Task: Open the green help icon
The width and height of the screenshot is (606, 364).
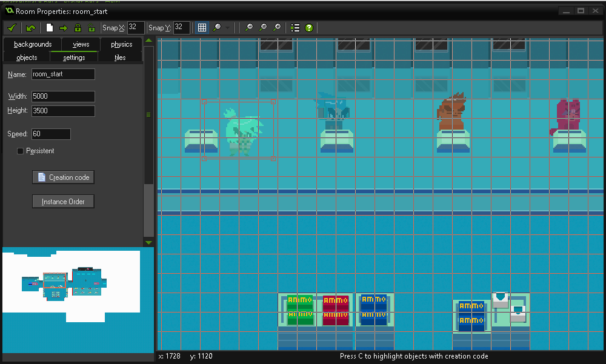Action: (309, 28)
